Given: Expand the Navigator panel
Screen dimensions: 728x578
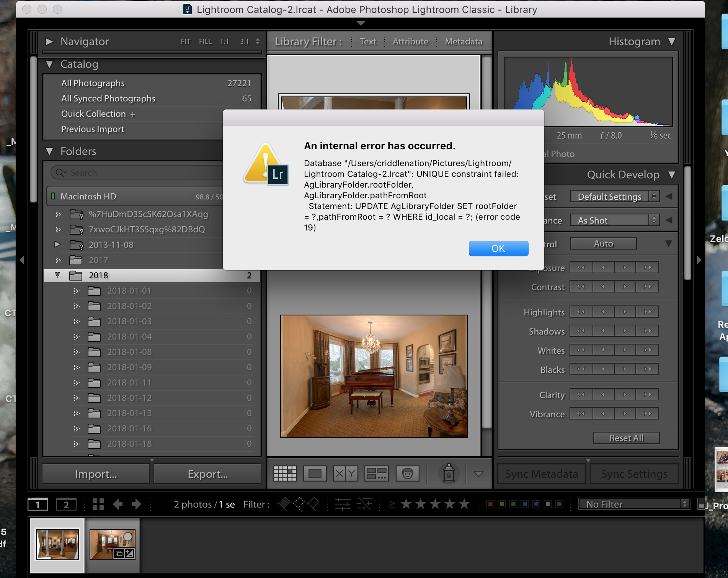Looking at the screenshot, I should 49,41.
